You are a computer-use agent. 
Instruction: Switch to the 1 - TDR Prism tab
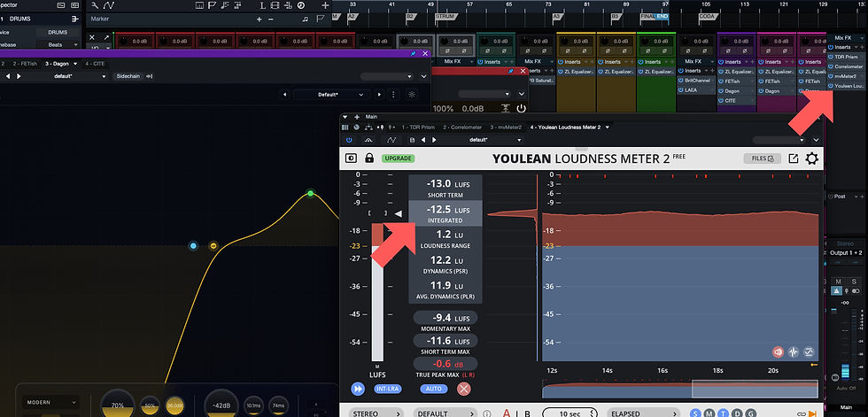418,127
